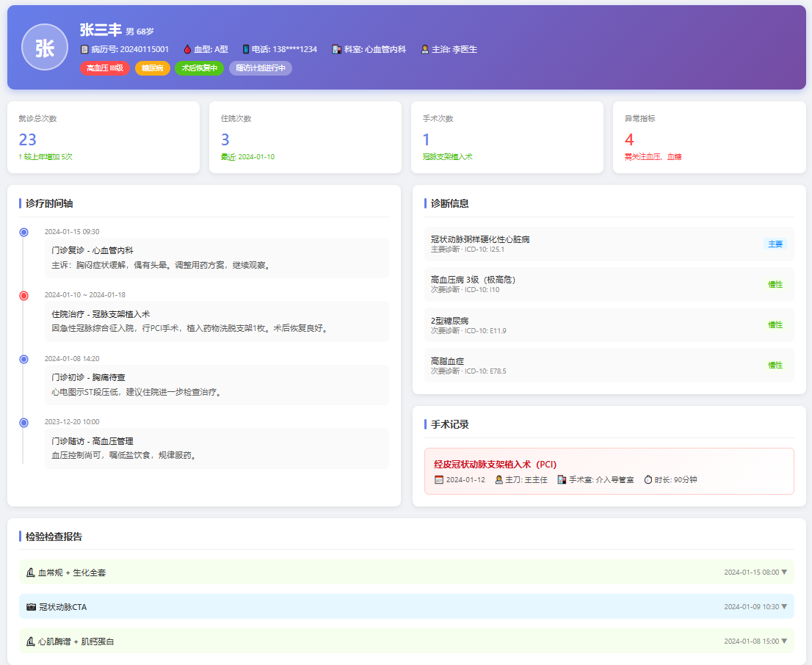Click the patient name 张三丰
Viewport: 812px width, 665px height.
tap(101, 30)
